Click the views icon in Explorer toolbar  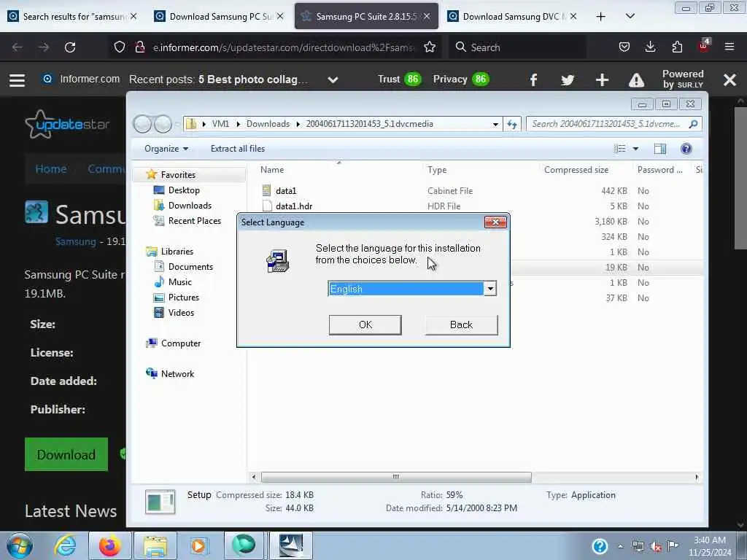pos(620,149)
